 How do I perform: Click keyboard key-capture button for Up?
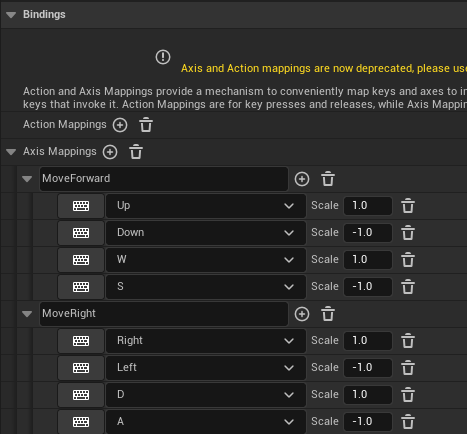click(x=81, y=206)
